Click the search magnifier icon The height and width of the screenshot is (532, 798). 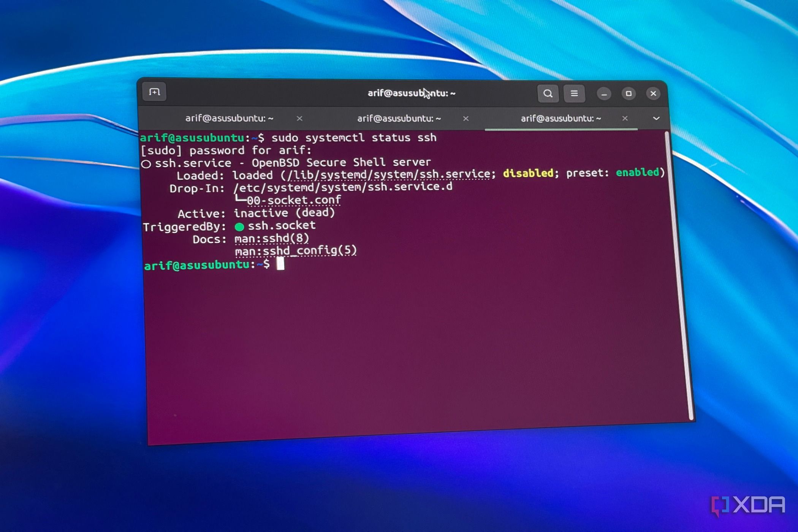pos(548,93)
